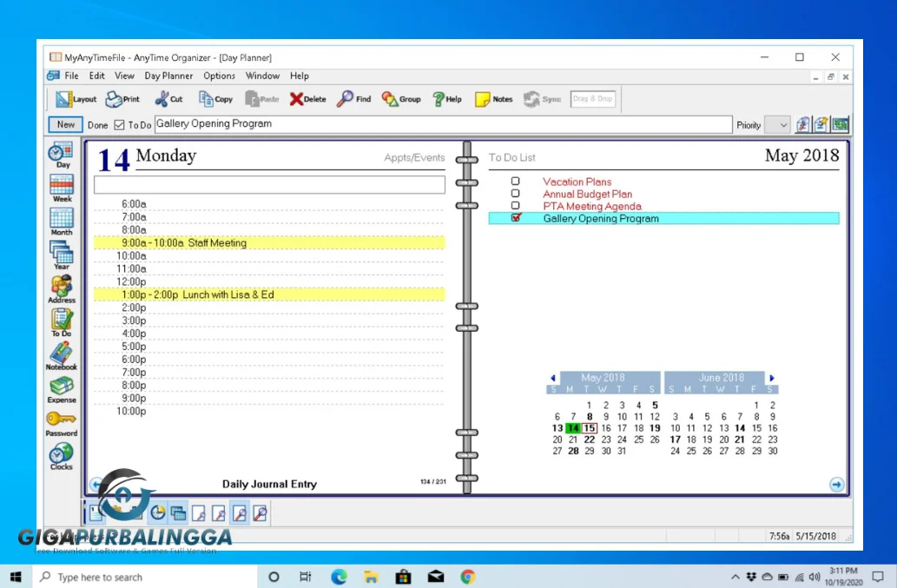This screenshot has height=588, width=897.
Task: Click the blank events box under Monday
Action: [x=269, y=184]
